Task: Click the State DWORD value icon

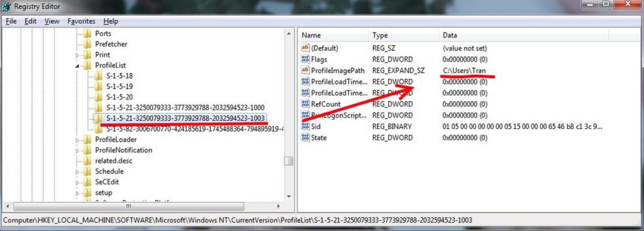Action: pyautogui.click(x=305, y=137)
